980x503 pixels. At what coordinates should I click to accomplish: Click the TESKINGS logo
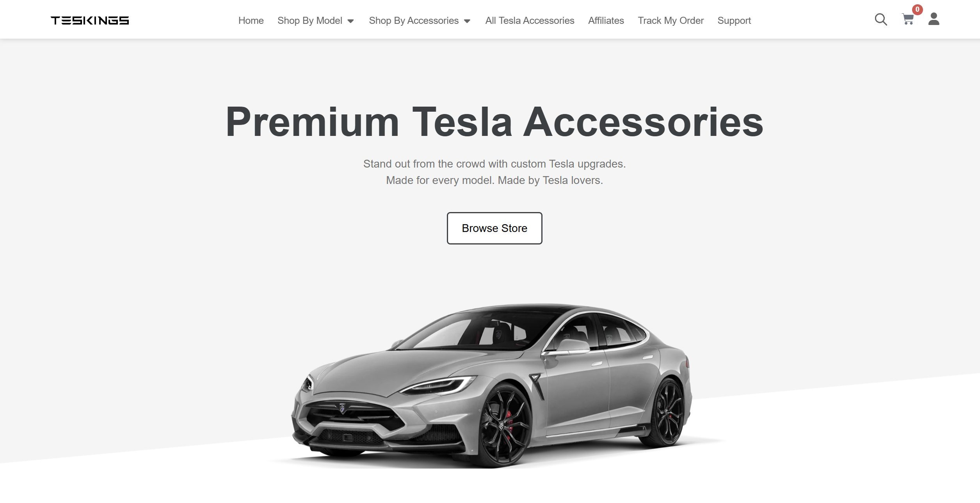90,20
